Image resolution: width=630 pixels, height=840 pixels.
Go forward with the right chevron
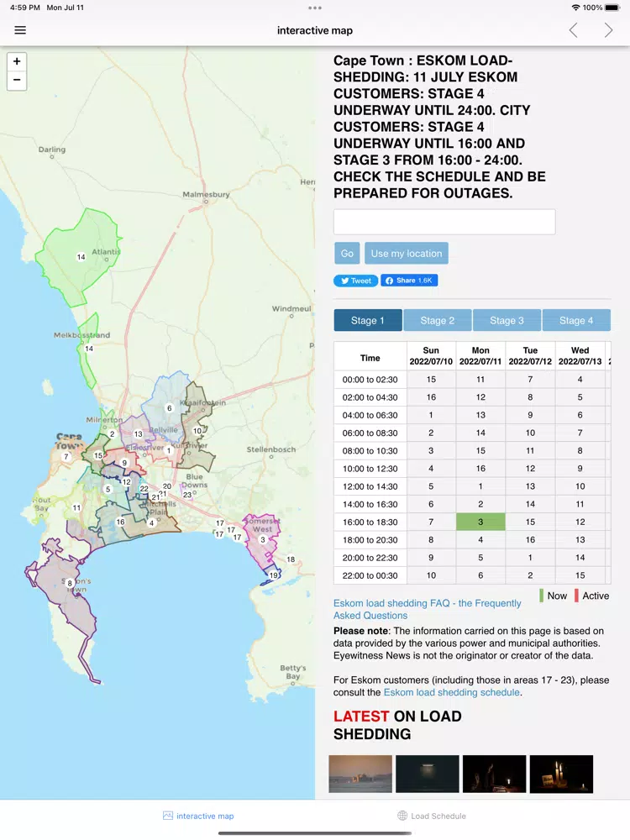pyautogui.click(x=608, y=30)
